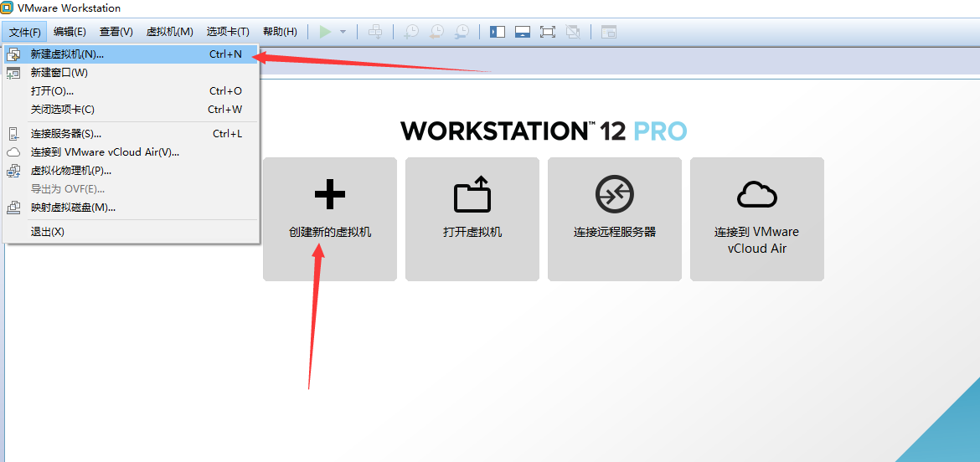Click the 打开虚拟机 tile
The width and height of the screenshot is (980, 462).
[x=472, y=219]
